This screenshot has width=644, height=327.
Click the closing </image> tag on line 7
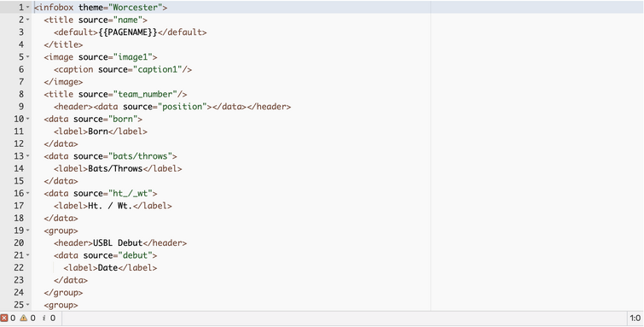[x=64, y=82]
